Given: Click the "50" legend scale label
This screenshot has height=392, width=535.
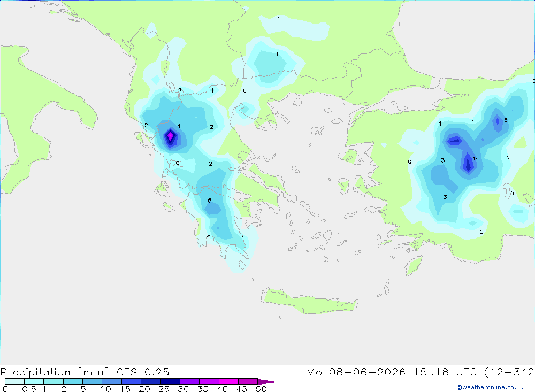Looking at the screenshot, I should pos(261,389).
